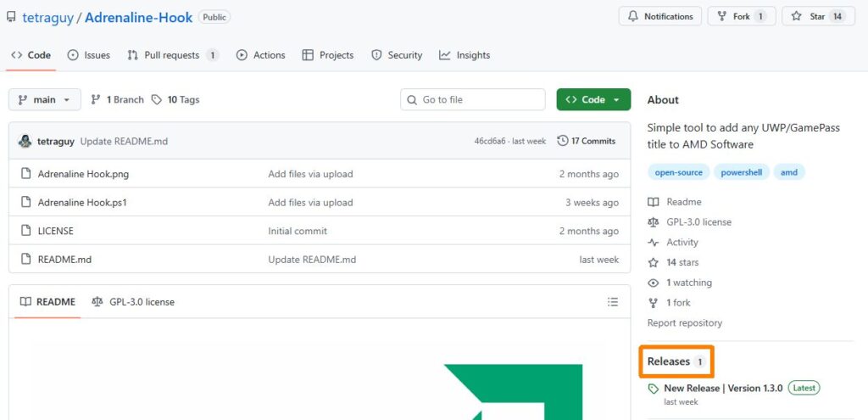Open the Adrenaline-Hook repository link

[138, 17]
